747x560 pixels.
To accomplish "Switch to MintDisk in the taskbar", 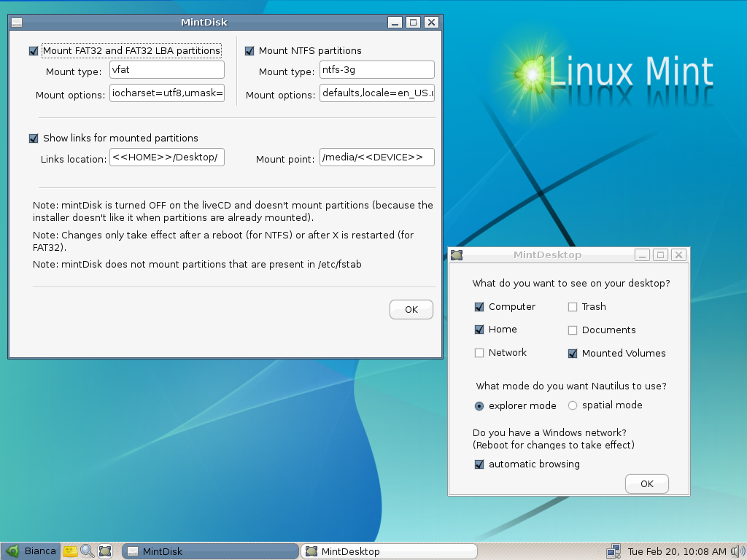I will pos(210,551).
